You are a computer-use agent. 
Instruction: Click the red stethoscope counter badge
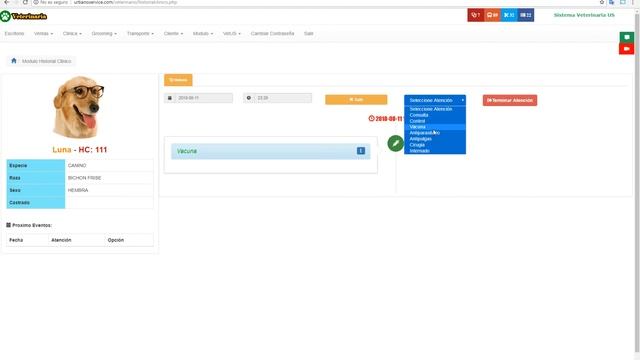point(476,15)
